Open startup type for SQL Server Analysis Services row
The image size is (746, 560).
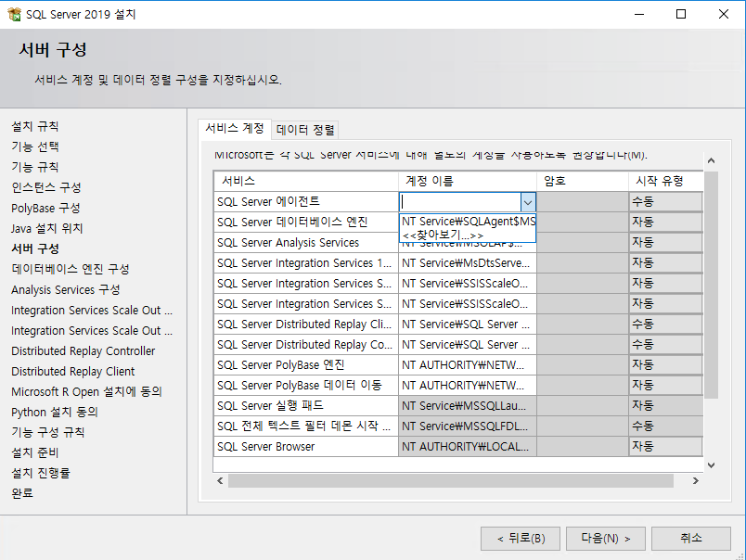(x=665, y=242)
